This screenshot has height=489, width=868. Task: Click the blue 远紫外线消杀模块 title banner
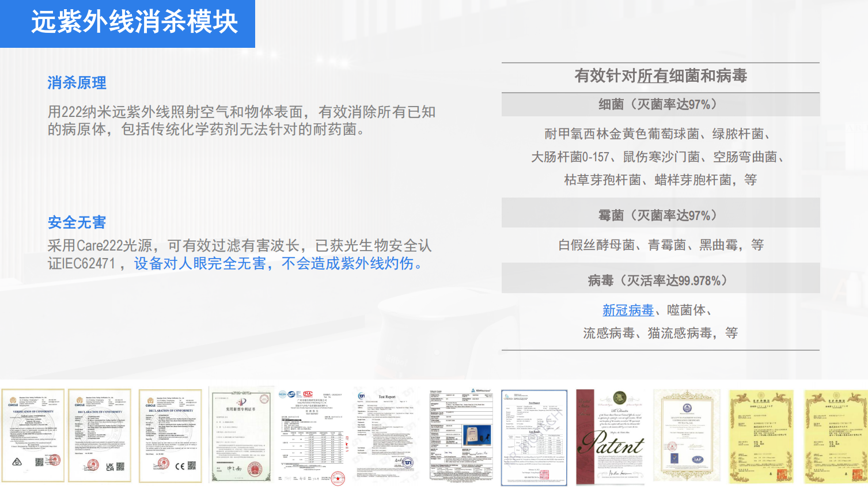(128, 24)
